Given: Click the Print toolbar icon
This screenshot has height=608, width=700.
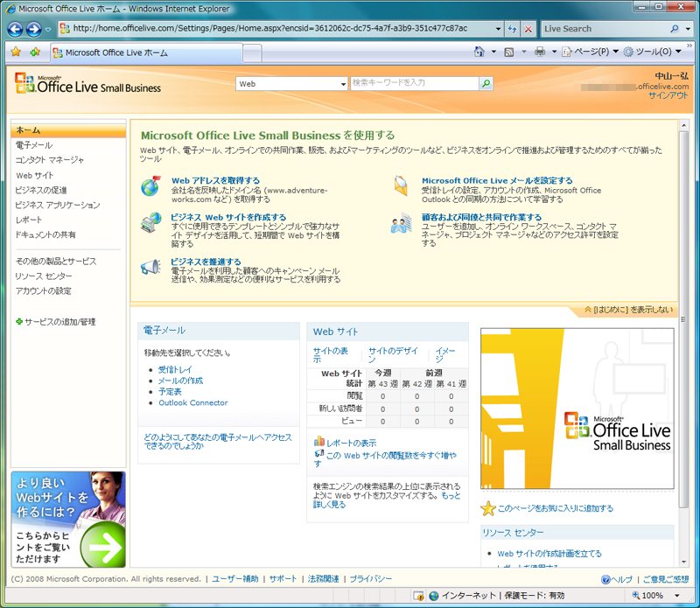Looking at the screenshot, I should [540, 52].
